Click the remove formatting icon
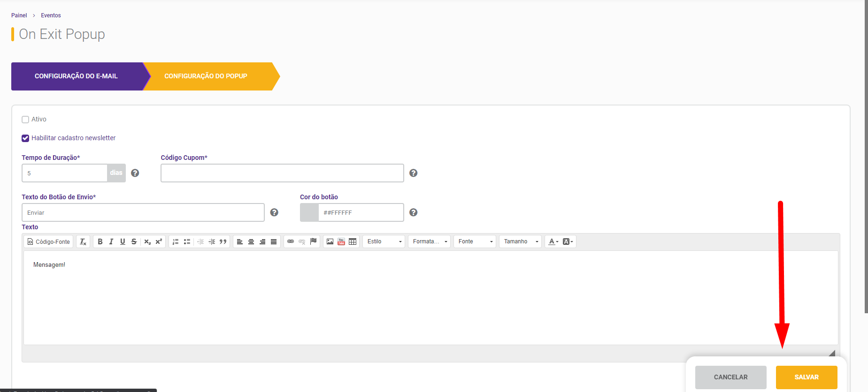Image resolution: width=868 pixels, height=392 pixels. [x=83, y=241]
